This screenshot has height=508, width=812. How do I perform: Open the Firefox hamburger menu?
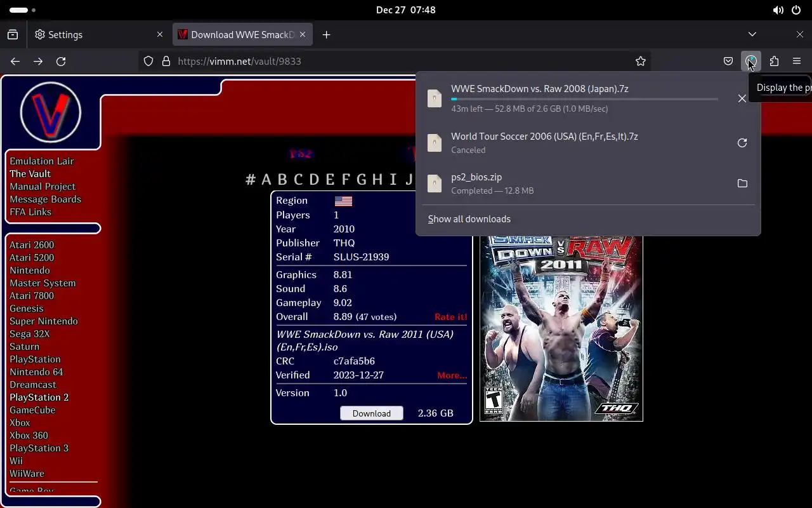[797, 62]
